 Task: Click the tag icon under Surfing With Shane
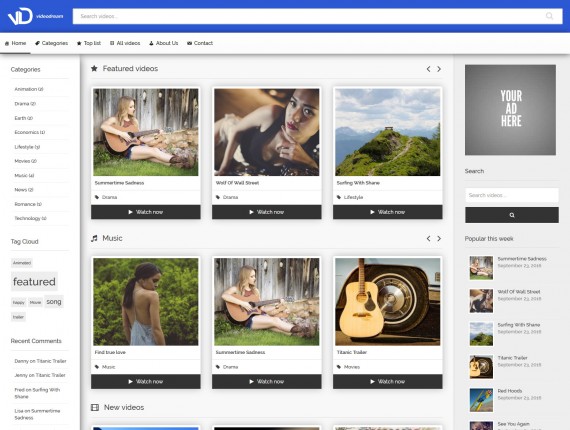(x=339, y=197)
